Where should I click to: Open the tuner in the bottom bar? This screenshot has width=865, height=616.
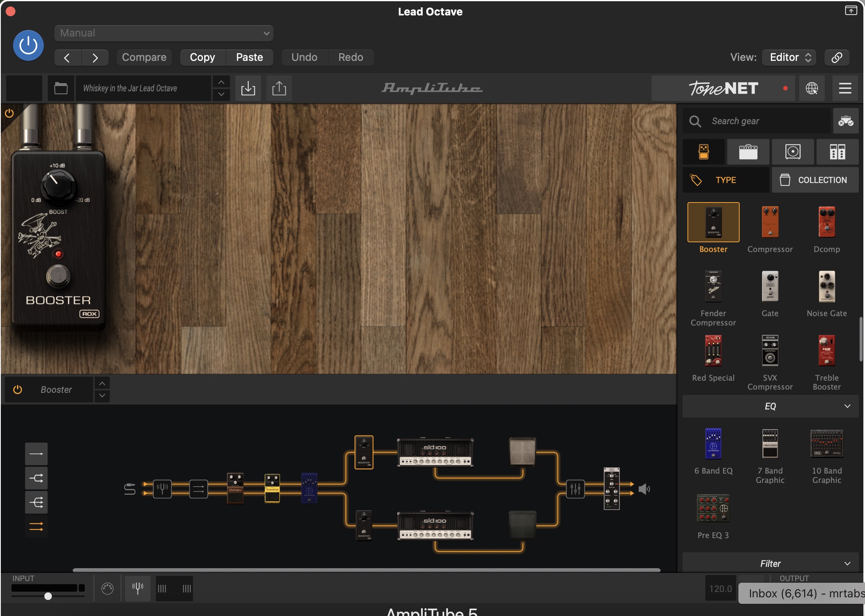[138, 588]
